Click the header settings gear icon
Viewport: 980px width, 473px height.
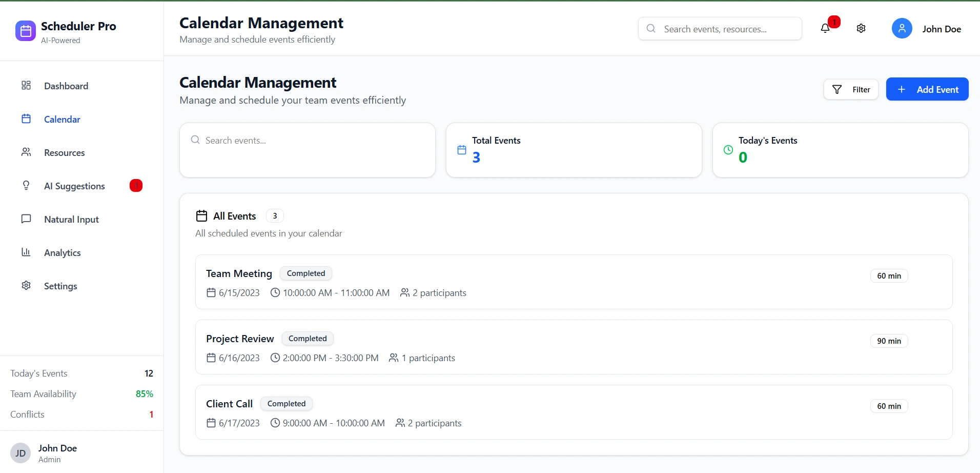click(x=861, y=29)
